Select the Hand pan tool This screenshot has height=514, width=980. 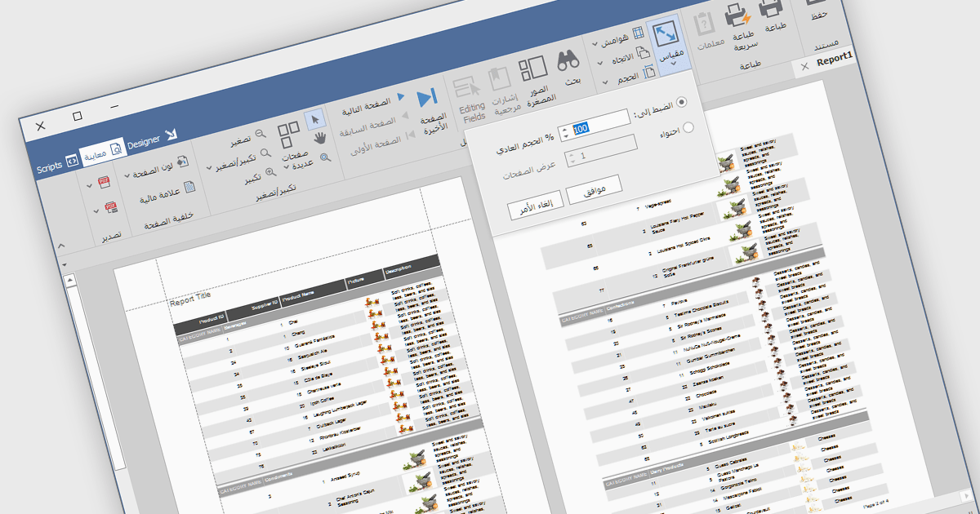pos(321,135)
